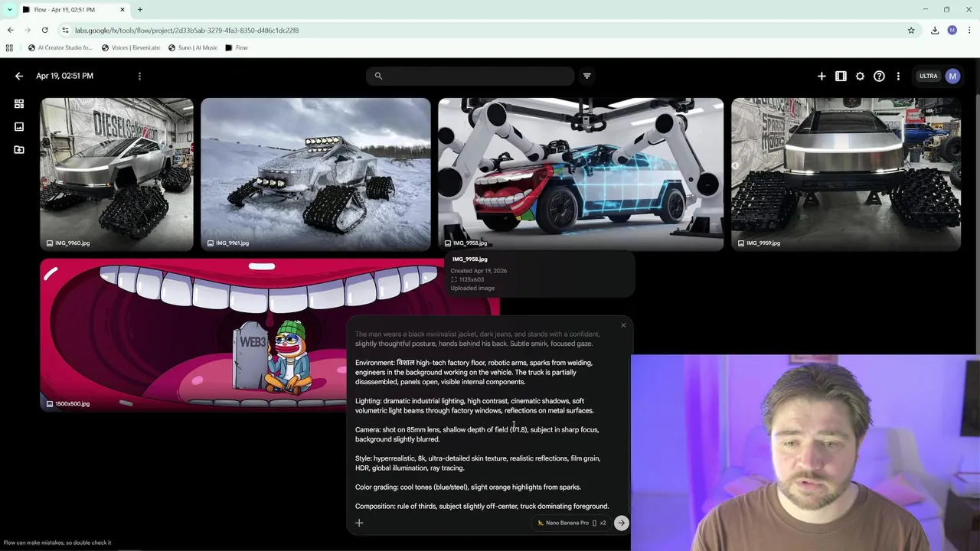The height and width of the screenshot is (551, 980).
Task: Open the help question mark icon
Action: coord(879,76)
